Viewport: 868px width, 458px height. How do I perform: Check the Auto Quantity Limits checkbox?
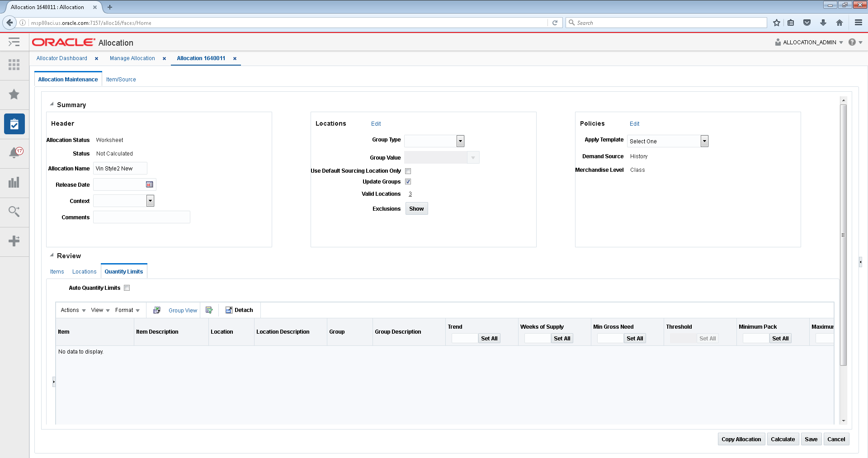[x=127, y=288]
